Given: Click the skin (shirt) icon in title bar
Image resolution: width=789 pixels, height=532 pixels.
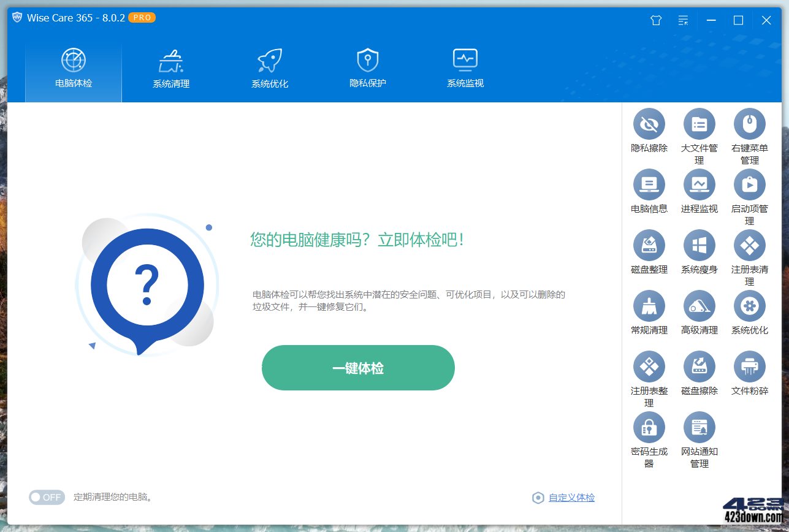Looking at the screenshot, I should click(656, 20).
